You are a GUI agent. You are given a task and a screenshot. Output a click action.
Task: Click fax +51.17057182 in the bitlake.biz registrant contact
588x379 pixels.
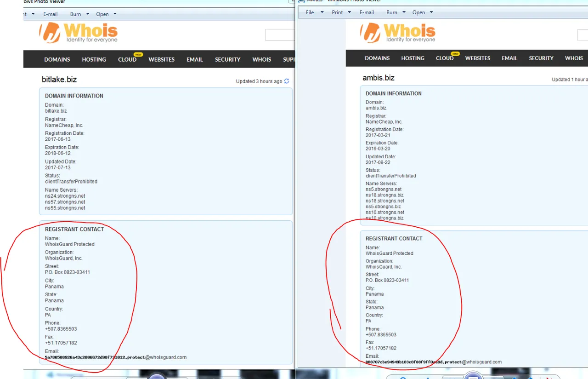(61, 343)
